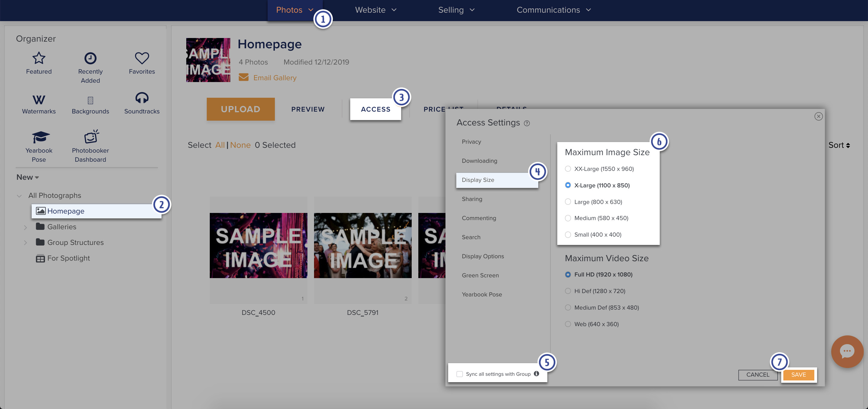Open the Photobooker Dashboard icon
868x409 pixels.
pyautogui.click(x=91, y=137)
